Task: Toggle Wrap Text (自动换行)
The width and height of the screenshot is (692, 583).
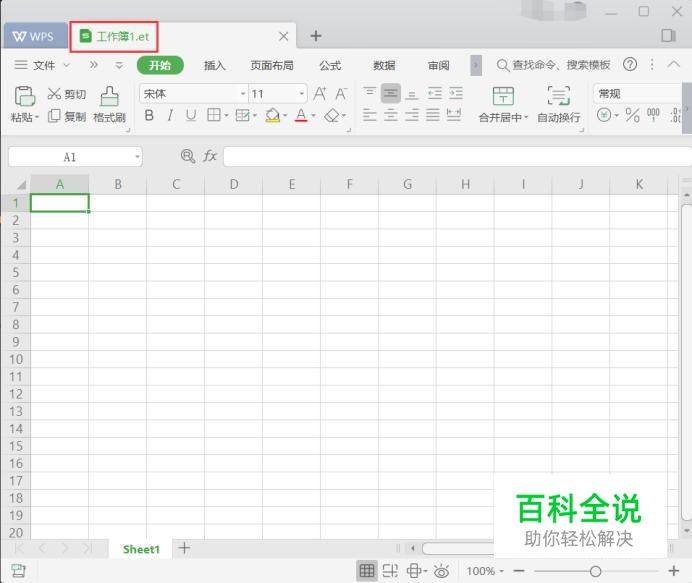Action: 559,105
